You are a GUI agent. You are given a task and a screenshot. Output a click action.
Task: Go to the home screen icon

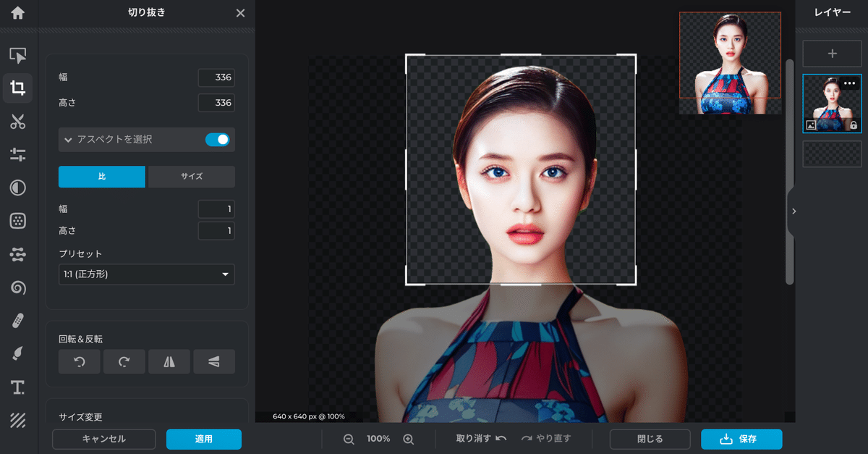coord(17,13)
